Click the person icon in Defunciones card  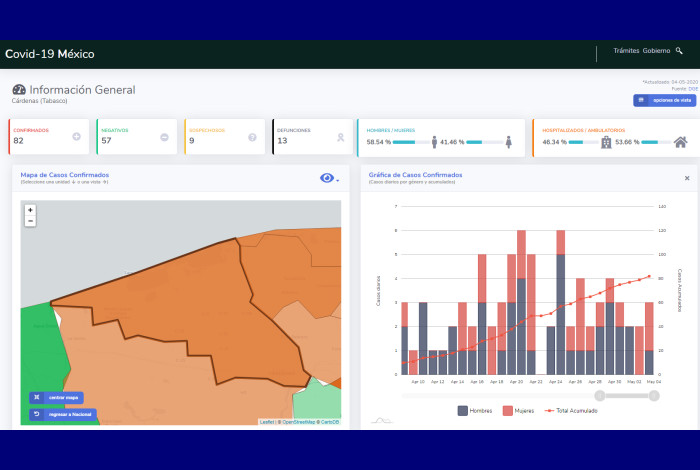(340, 137)
